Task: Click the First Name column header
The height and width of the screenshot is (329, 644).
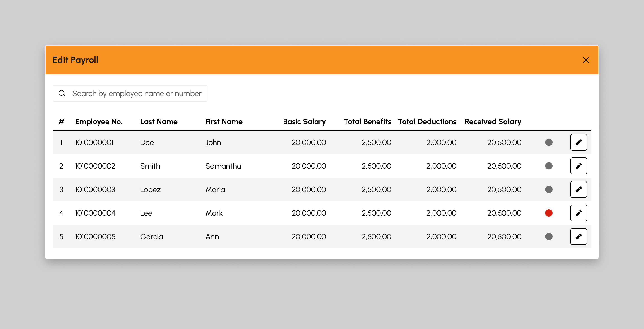Action: pyautogui.click(x=224, y=122)
